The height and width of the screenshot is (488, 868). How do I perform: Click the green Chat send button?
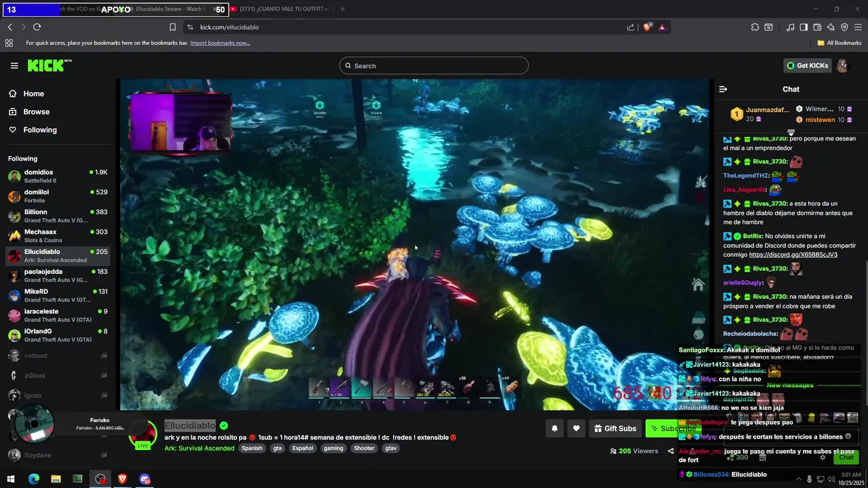[846, 457]
